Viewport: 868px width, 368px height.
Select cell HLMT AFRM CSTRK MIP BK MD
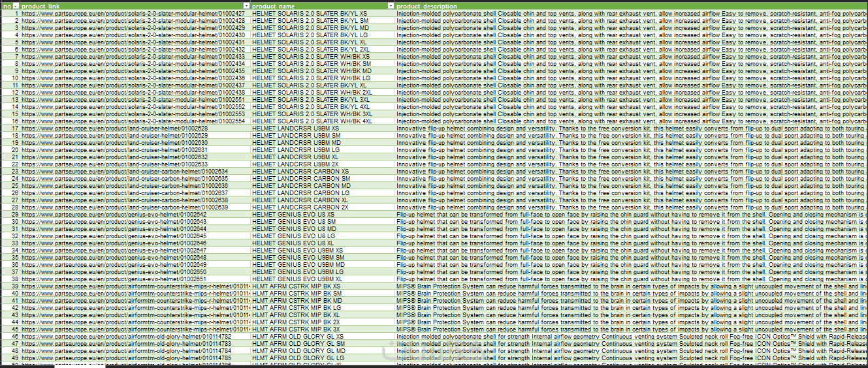pyautogui.click(x=323, y=300)
